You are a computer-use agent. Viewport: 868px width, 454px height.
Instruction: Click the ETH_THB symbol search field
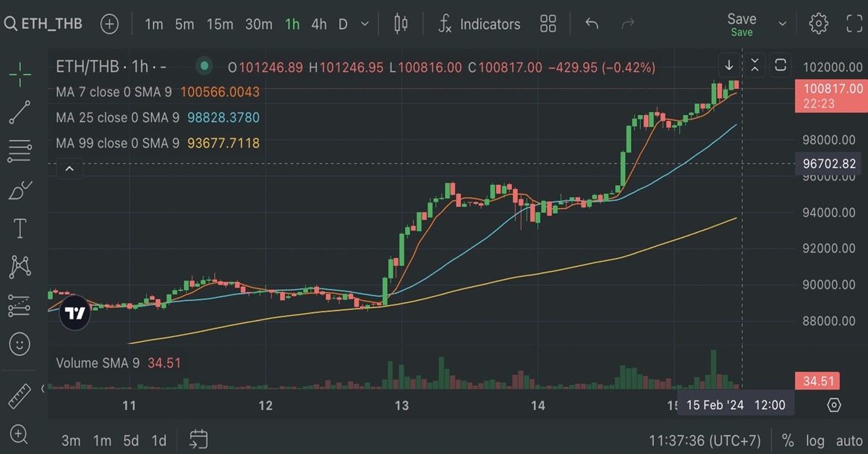(43, 24)
